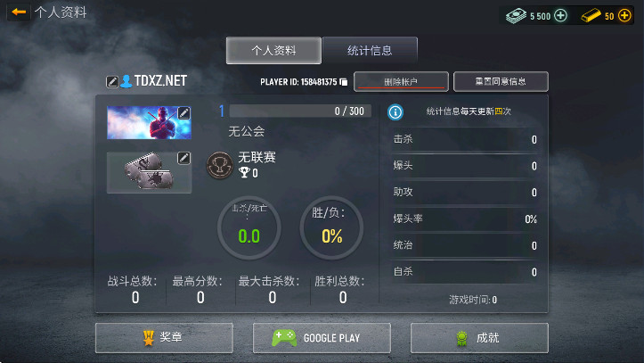Click the cash stack currency icon
This screenshot has height=363, width=644.
tap(517, 16)
